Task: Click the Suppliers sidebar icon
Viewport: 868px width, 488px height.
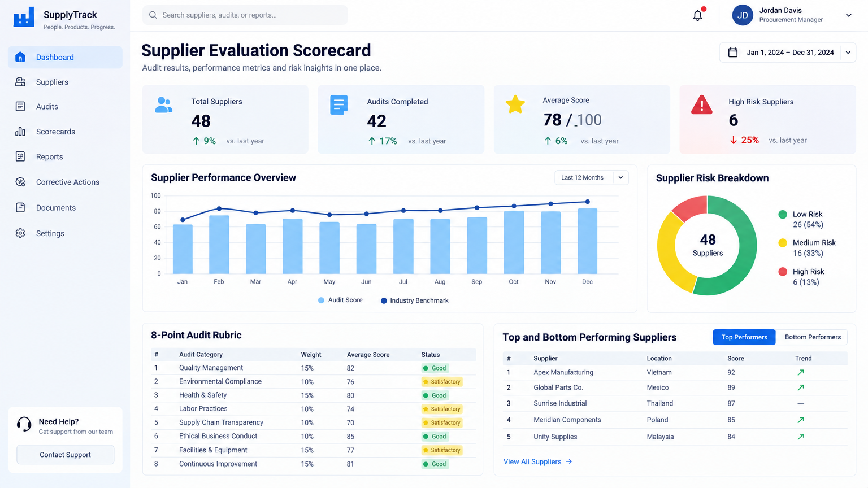Action: (x=20, y=82)
